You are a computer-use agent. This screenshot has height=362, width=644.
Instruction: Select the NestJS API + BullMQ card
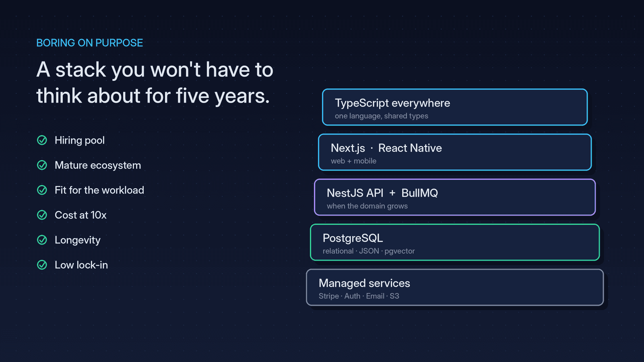455,197
